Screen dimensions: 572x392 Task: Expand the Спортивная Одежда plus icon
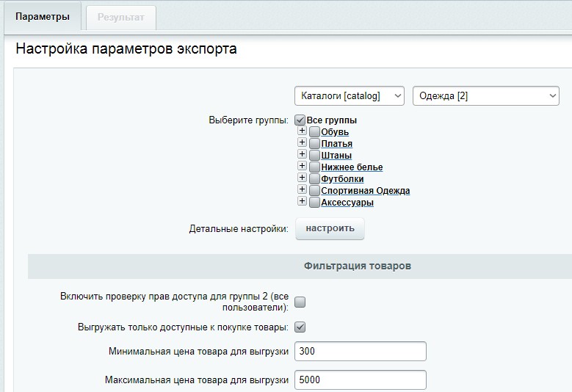click(302, 190)
